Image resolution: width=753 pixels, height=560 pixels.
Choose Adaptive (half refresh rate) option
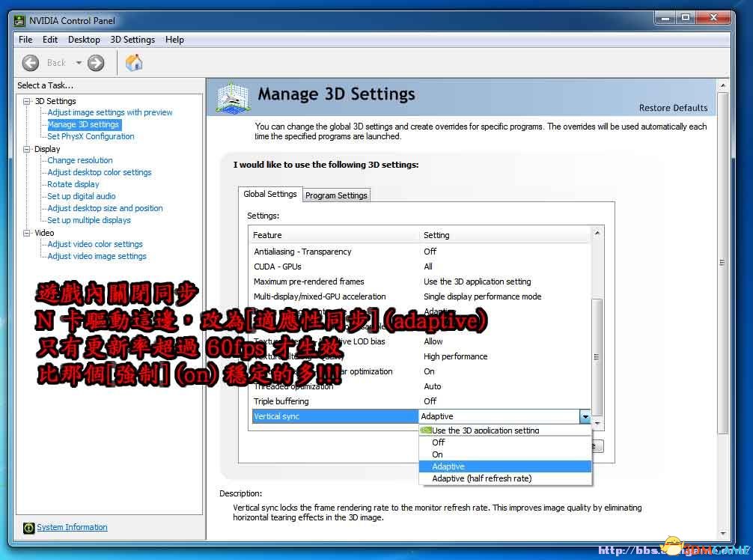pos(505,478)
